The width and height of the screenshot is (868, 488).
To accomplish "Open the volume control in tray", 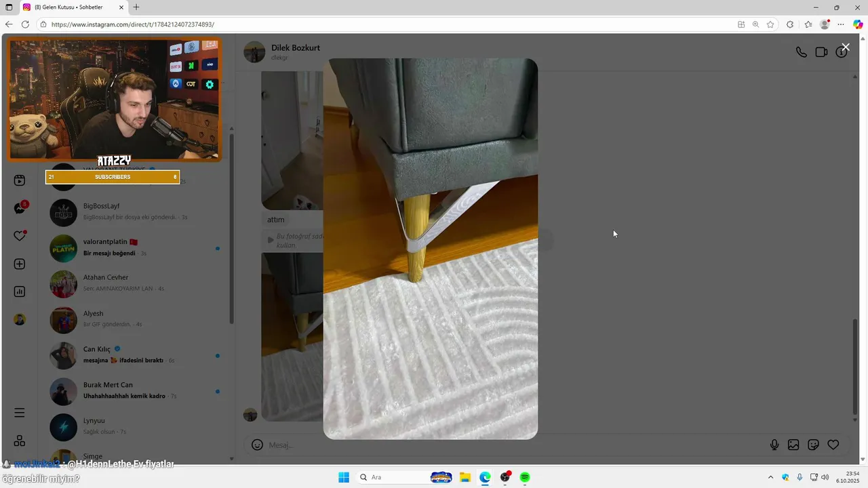I will click(825, 477).
